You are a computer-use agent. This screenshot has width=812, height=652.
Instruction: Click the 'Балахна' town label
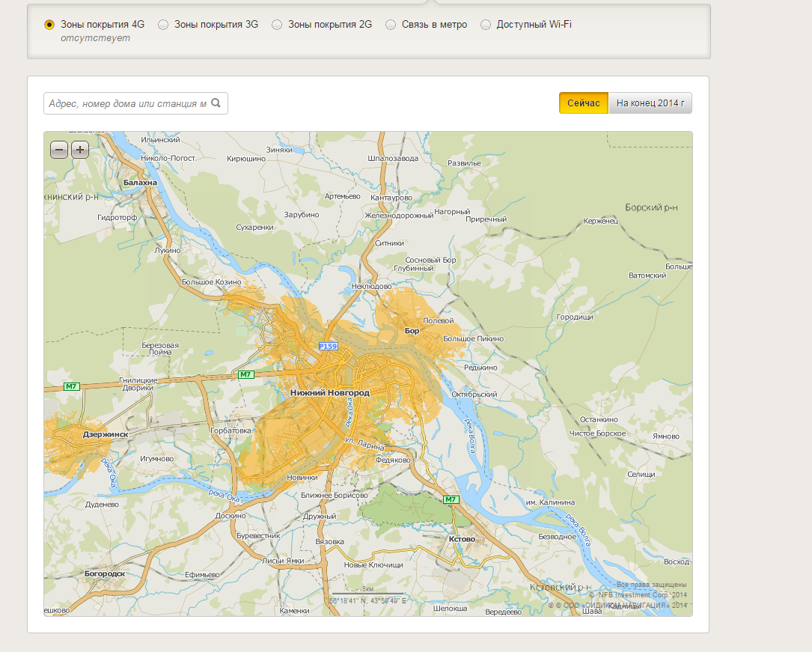point(140,183)
